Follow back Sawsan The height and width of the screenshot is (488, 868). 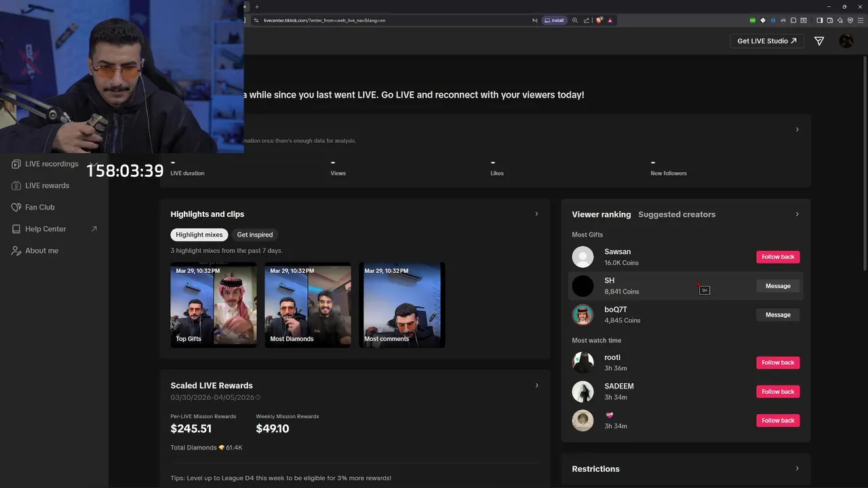pos(778,257)
